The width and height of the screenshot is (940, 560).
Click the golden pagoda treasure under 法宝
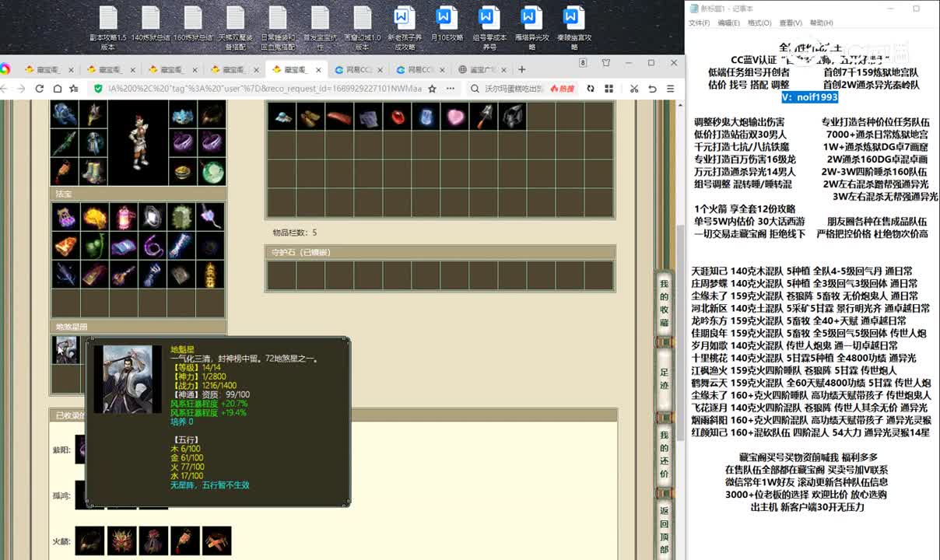pos(210,274)
